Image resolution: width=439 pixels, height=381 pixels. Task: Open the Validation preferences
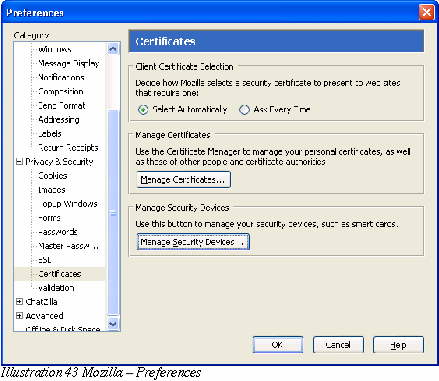56,288
